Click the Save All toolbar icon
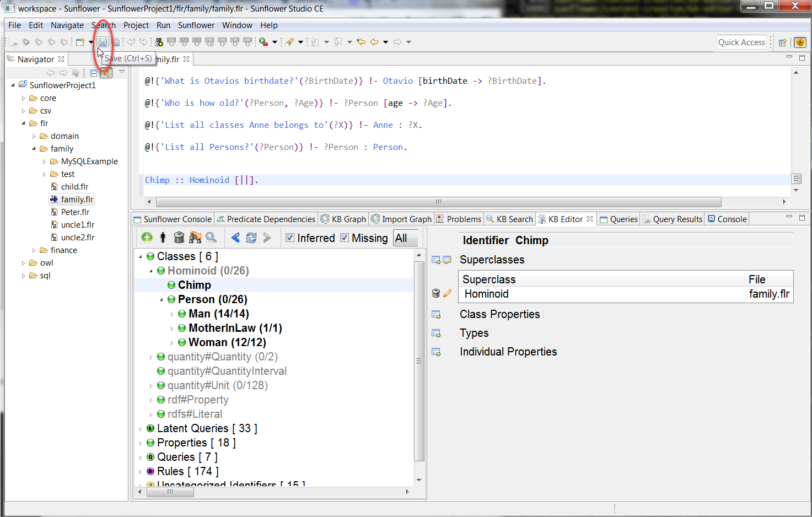812x517 pixels. 116,42
